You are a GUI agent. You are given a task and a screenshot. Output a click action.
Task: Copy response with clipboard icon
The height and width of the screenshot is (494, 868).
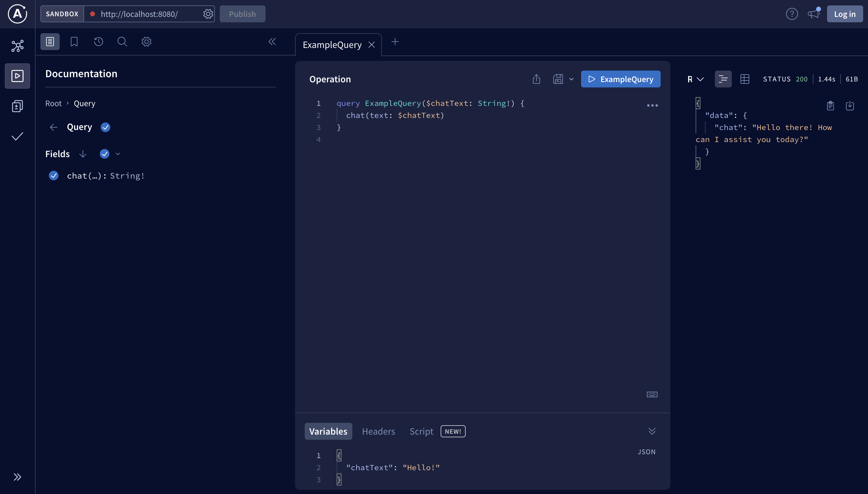pyautogui.click(x=830, y=106)
